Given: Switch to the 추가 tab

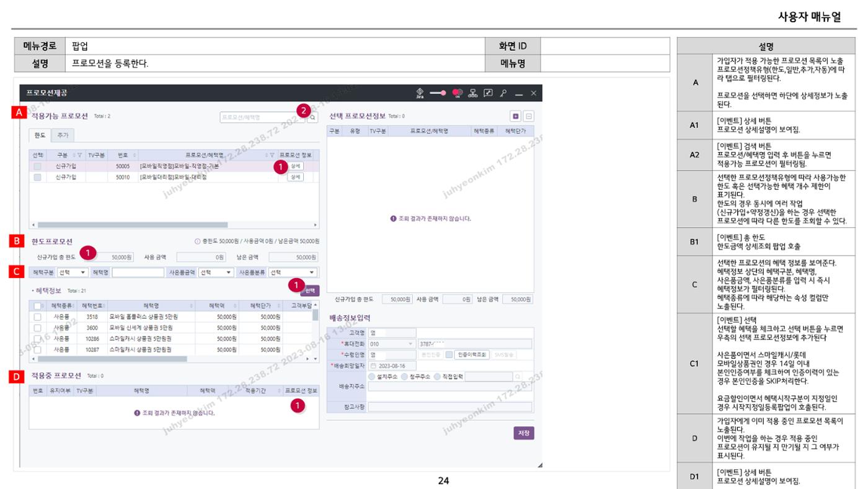Looking at the screenshot, I should (x=64, y=135).
